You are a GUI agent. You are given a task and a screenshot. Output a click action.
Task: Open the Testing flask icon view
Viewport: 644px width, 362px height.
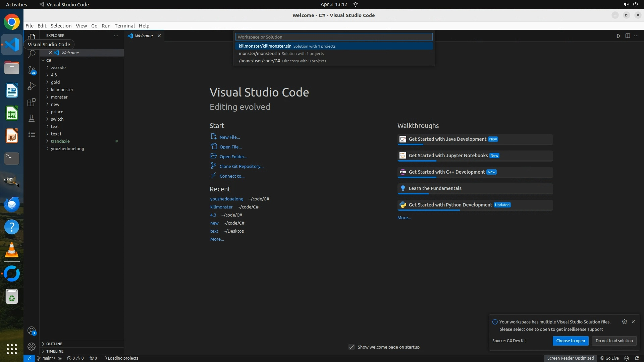(x=32, y=118)
